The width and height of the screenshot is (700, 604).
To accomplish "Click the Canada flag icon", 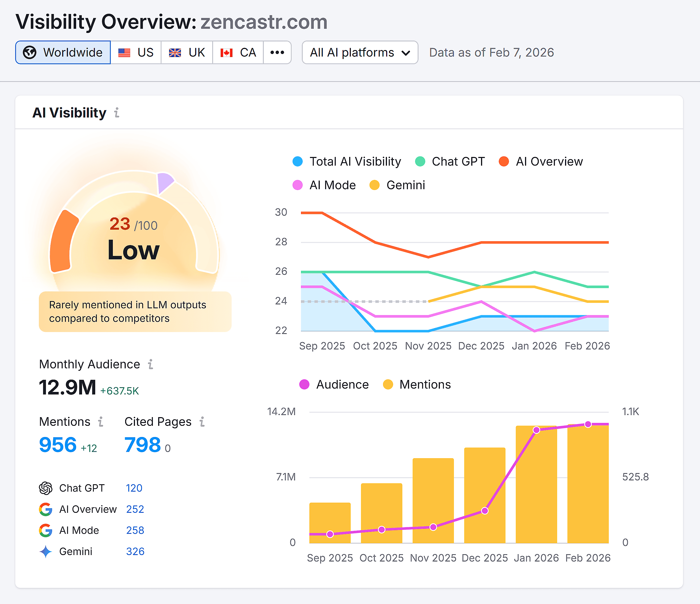I will tap(226, 52).
